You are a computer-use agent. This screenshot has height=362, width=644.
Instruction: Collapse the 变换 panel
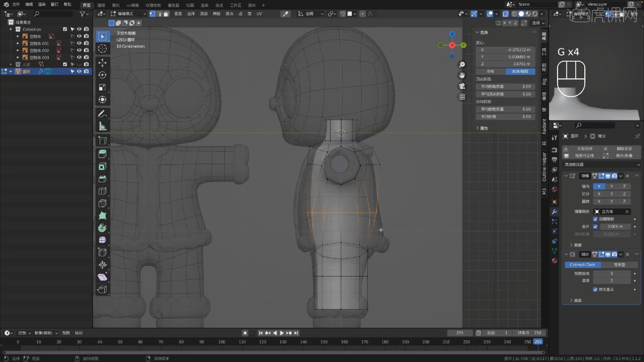pyautogui.click(x=482, y=33)
